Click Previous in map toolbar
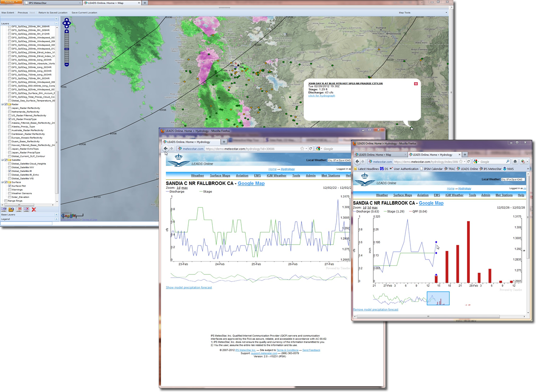Viewport: 536px width, 392px height. [x=23, y=13]
